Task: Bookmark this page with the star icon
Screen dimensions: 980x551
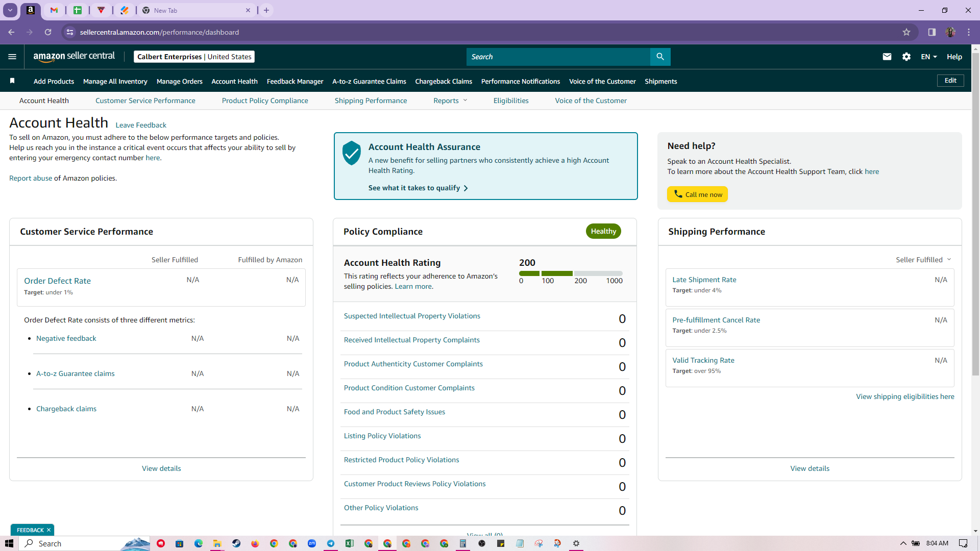Action: pos(906,32)
